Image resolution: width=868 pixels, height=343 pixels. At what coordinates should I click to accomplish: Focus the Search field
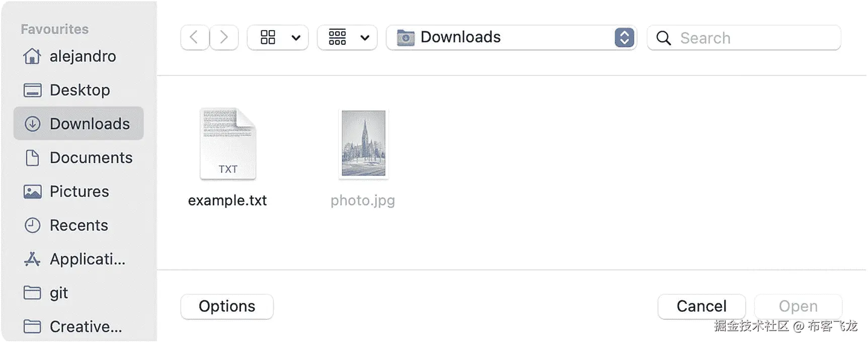744,38
